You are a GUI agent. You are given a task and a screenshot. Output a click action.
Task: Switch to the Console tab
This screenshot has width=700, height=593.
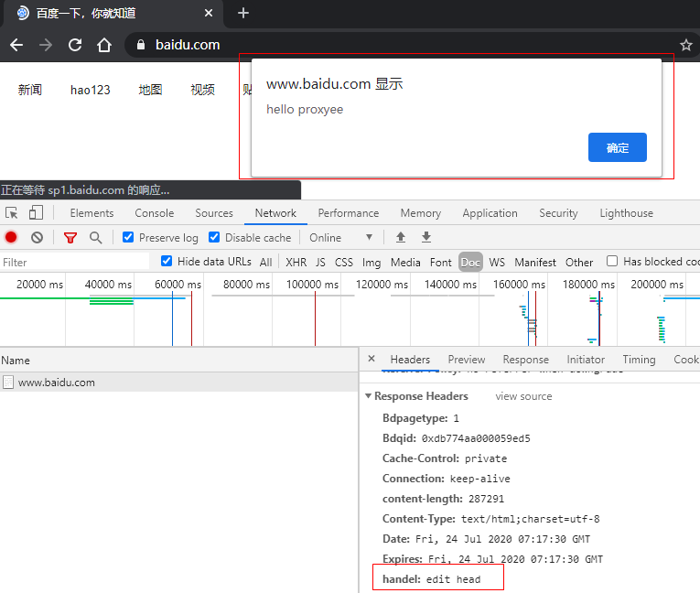click(154, 213)
